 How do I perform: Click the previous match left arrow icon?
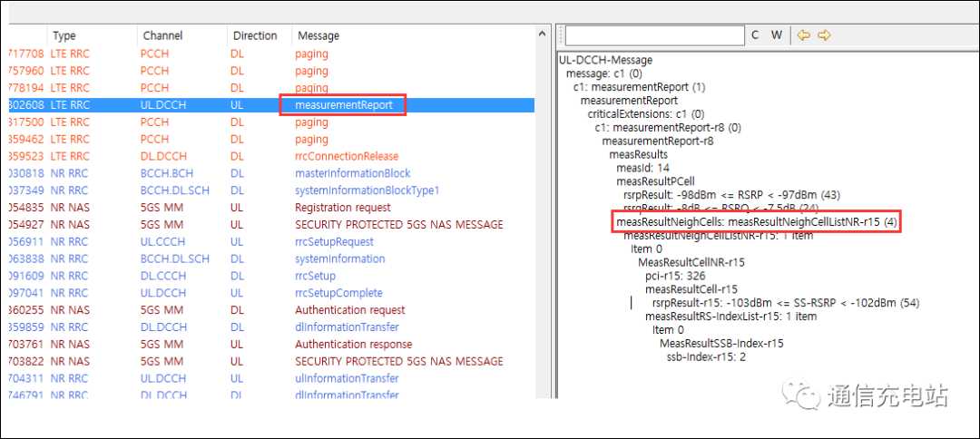click(803, 35)
